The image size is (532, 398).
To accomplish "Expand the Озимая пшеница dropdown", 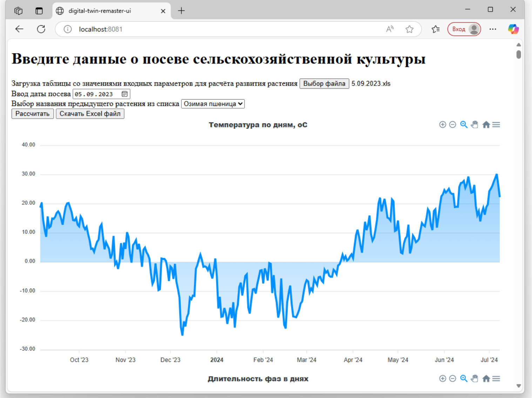I will coord(213,104).
